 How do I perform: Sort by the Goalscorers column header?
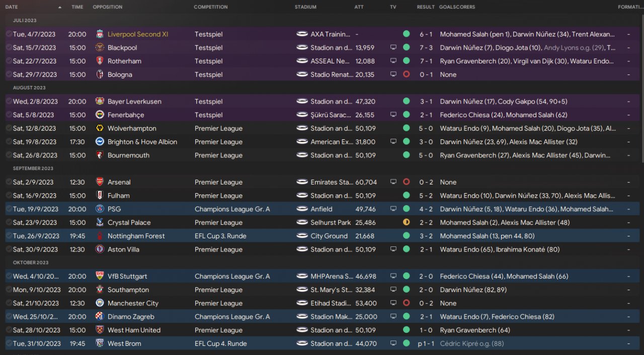[457, 7]
